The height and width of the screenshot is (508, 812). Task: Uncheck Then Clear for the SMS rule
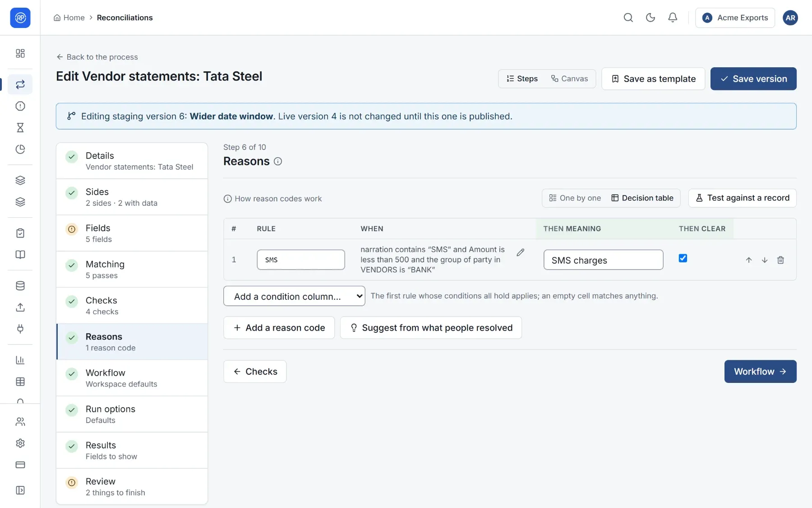point(683,258)
